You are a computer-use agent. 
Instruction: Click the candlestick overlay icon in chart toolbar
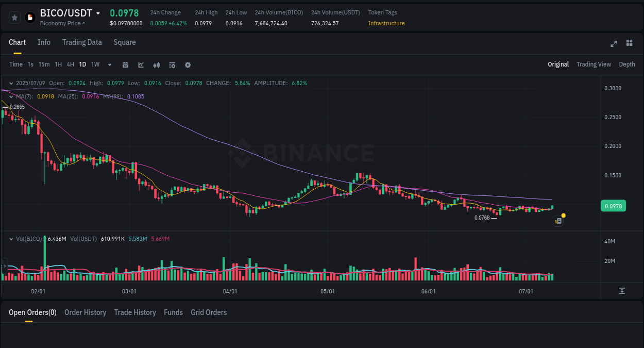[156, 64]
